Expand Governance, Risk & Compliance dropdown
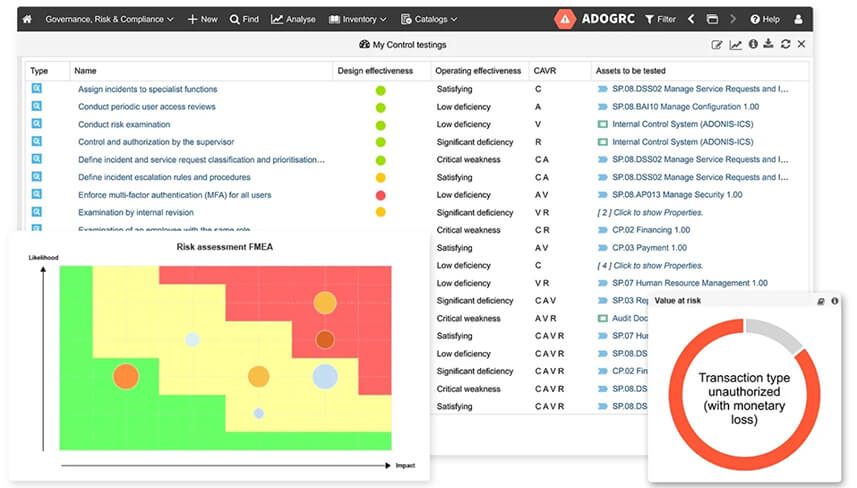This screenshot has height=488, width=857. click(x=109, y=19)
